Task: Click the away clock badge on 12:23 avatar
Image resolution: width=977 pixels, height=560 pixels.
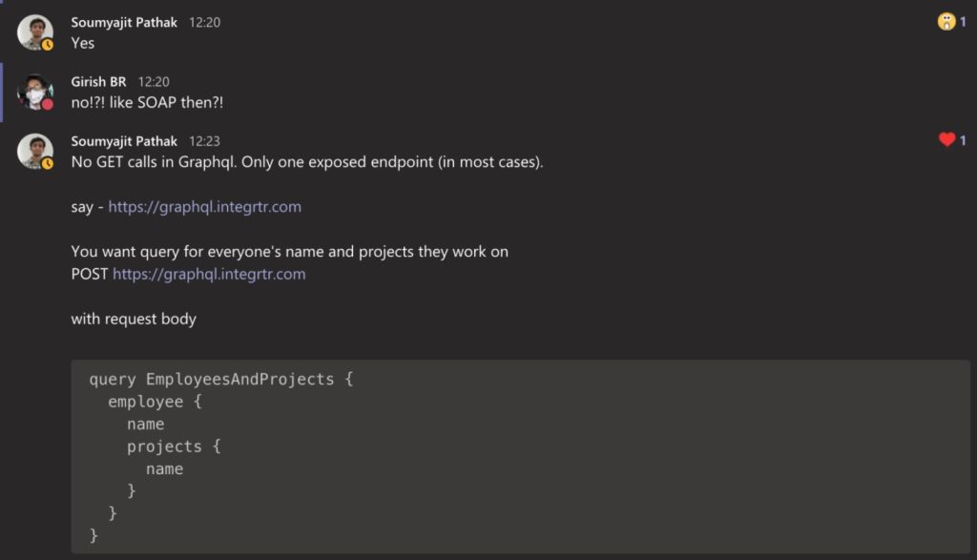Action: (x=48, y=163)
